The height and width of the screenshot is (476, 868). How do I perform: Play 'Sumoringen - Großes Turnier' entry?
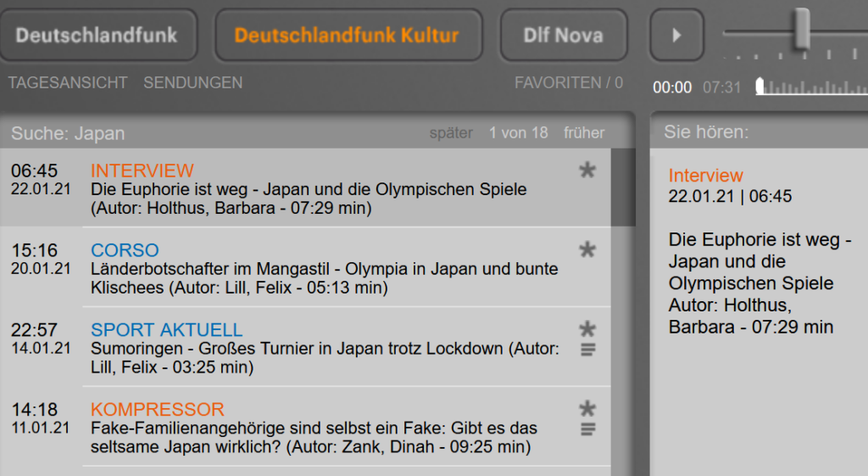[325, 357]
